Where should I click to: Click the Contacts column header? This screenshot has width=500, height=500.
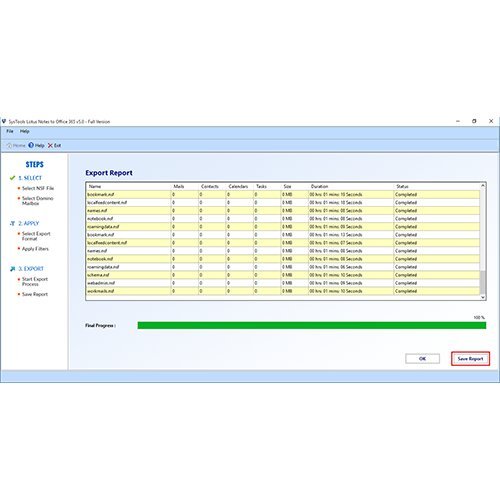pyautogui.click(x=212, y=186)
